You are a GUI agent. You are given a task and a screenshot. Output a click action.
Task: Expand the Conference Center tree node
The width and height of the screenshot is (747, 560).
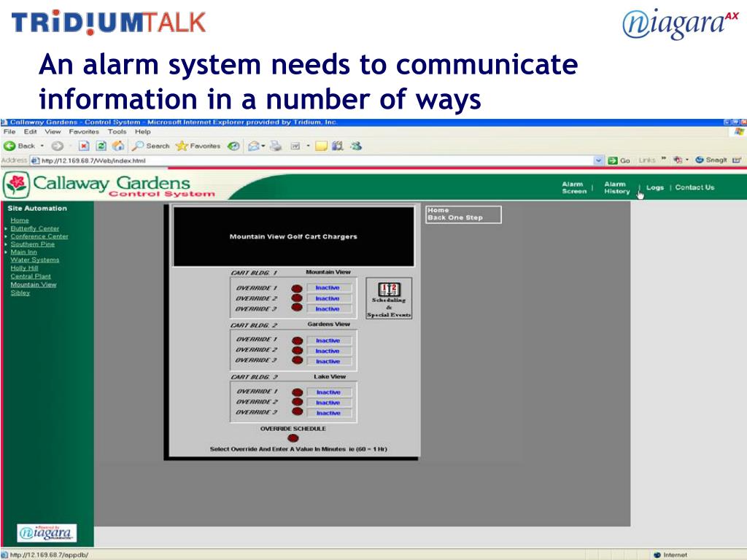(6, 236)
